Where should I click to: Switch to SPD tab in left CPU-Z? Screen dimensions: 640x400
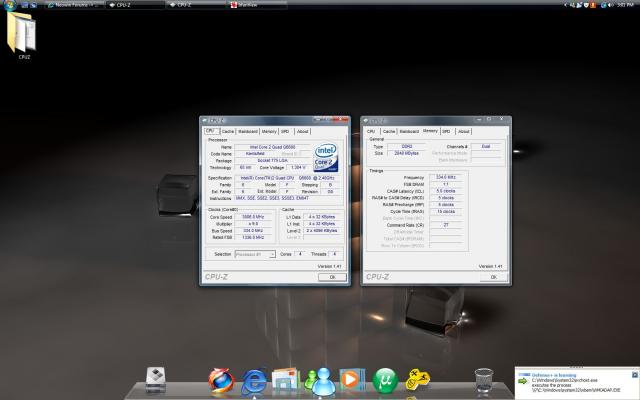tap(285, 131)
